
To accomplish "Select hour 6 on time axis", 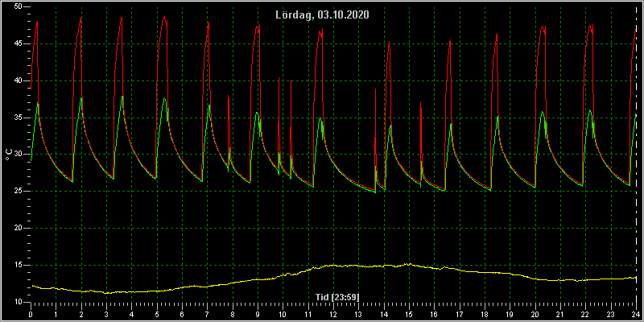I will point(182,314).
